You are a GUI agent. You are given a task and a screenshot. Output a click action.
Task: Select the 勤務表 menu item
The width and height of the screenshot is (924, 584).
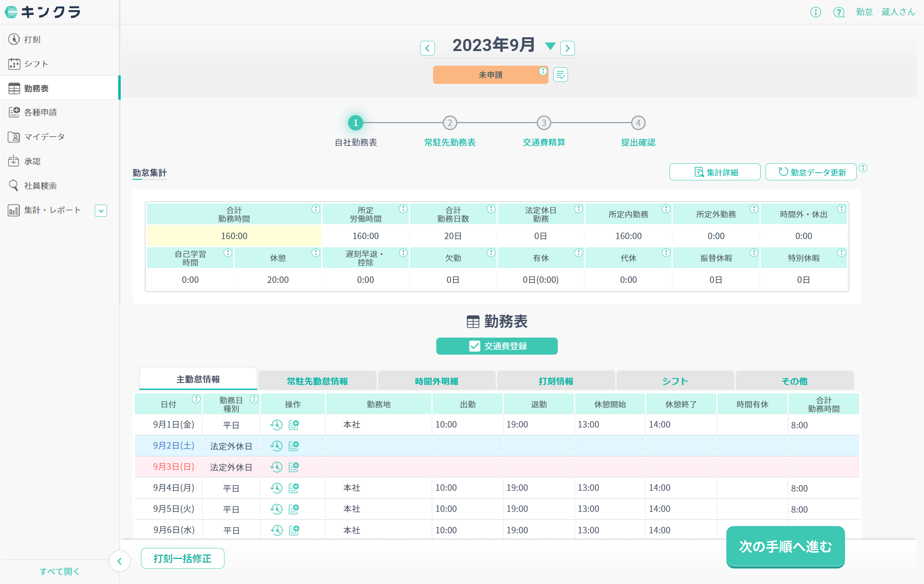60,88
